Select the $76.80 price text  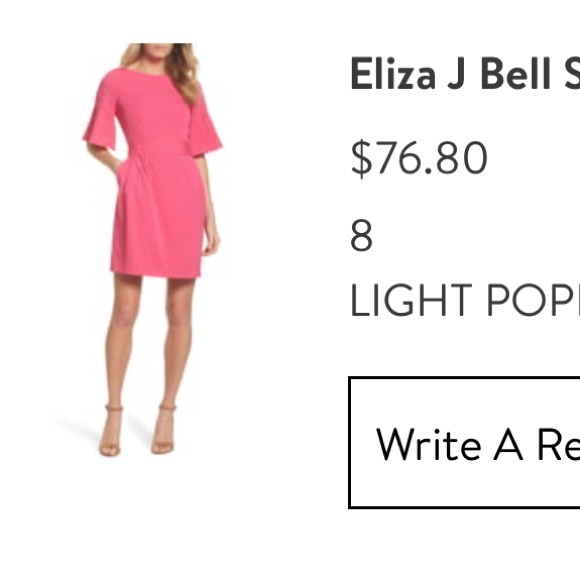(419, 158)
